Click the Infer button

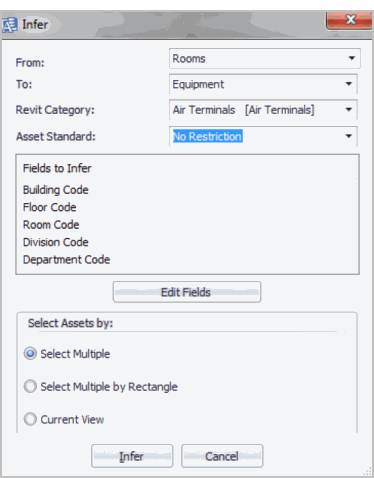132,456
